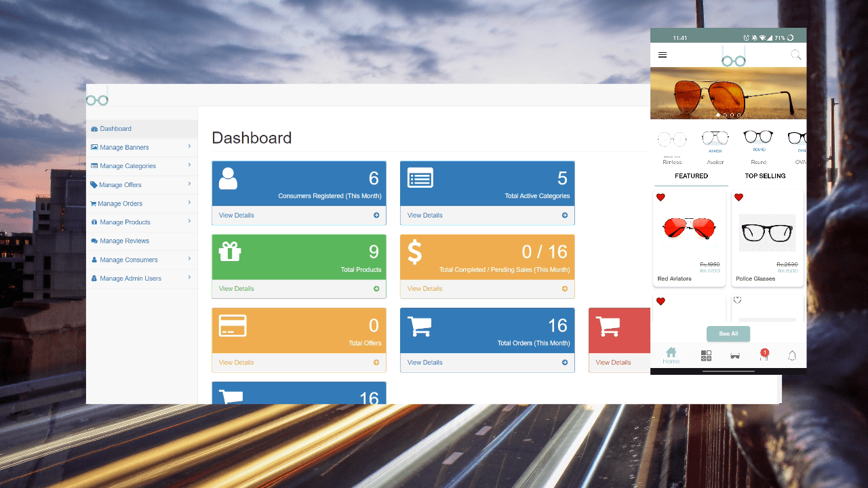View Details for Total Offers
This screenshot has width=868, height=488.
coord(237,363)
